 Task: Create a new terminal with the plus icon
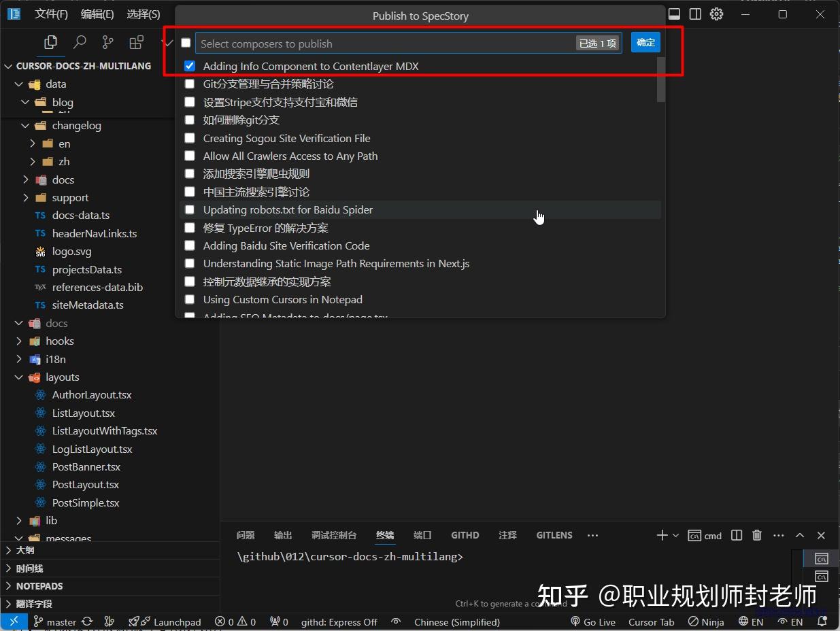click(662, 535)
